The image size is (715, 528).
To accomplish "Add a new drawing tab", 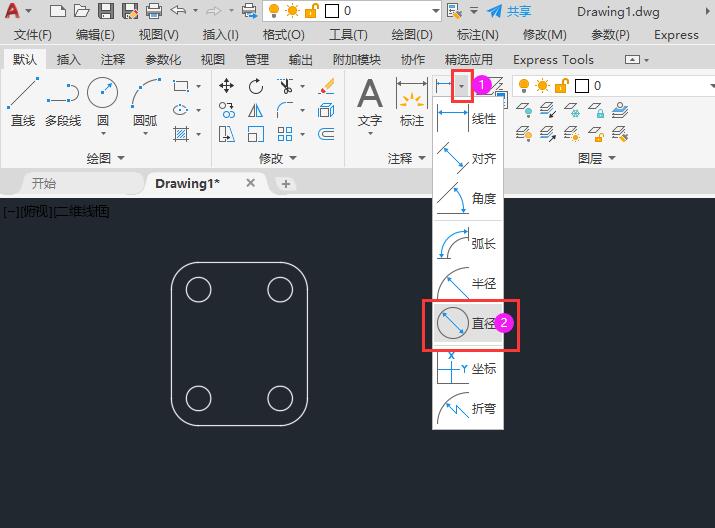I will tap(286, 184).
